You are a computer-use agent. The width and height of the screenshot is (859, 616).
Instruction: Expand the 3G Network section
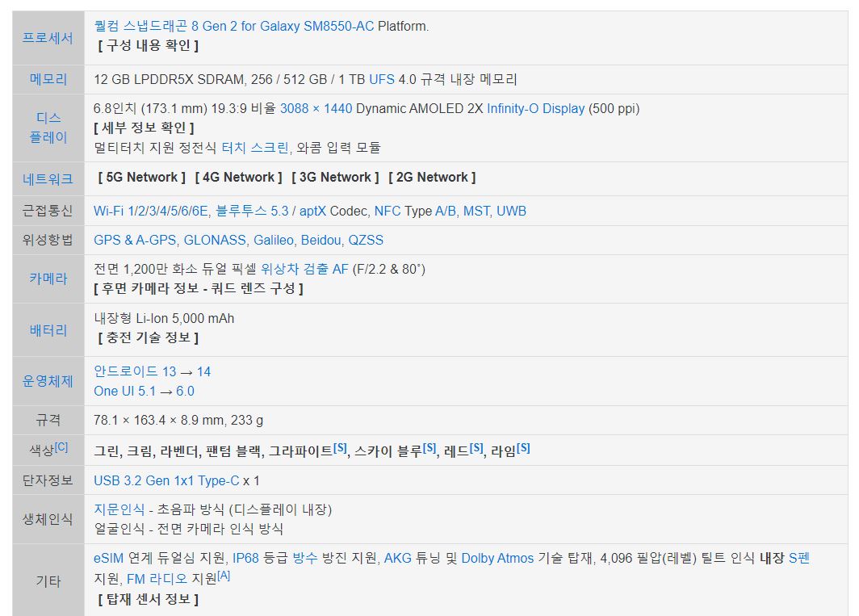335,178
